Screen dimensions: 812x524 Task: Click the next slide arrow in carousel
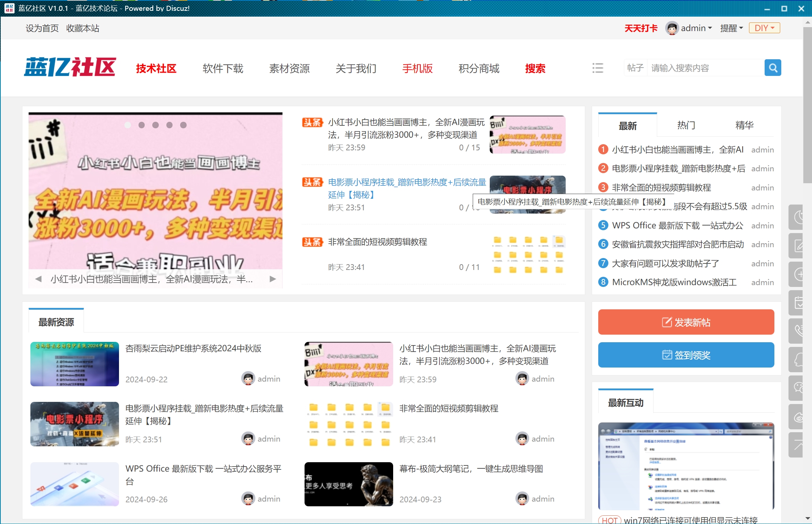273,279
